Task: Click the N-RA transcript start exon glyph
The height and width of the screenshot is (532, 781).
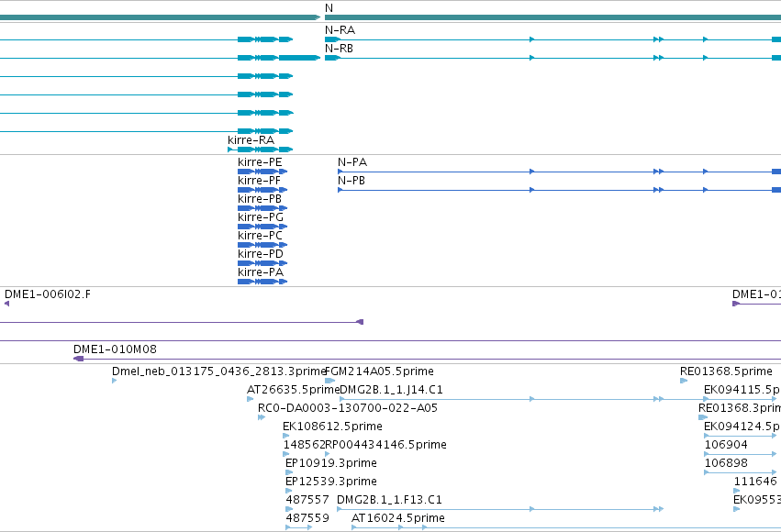Action: [332, 39]
